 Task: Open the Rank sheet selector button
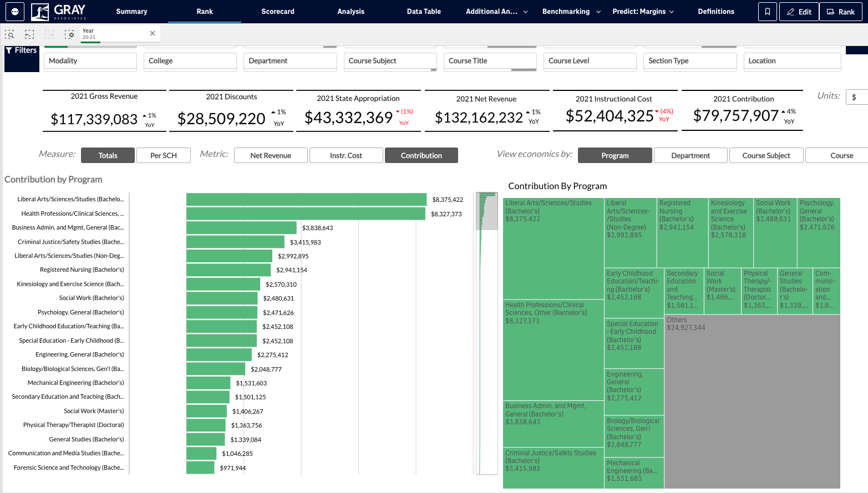coord(841,12)
